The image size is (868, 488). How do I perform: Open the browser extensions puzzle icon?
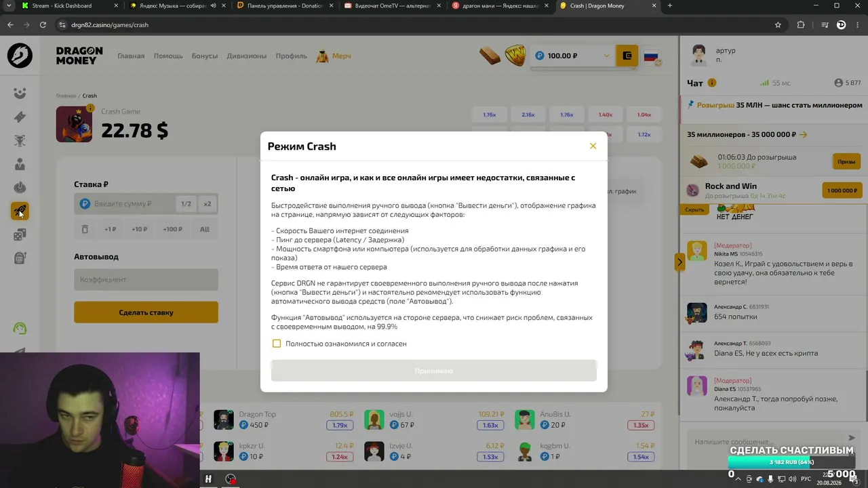801,25
